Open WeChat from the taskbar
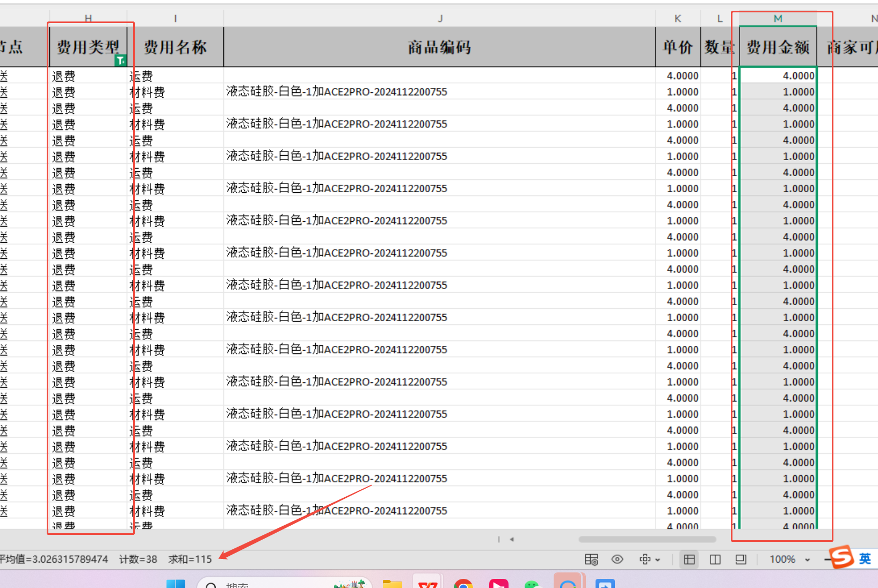The height and width of the screenshot is (588, 878). coord(532,584)
